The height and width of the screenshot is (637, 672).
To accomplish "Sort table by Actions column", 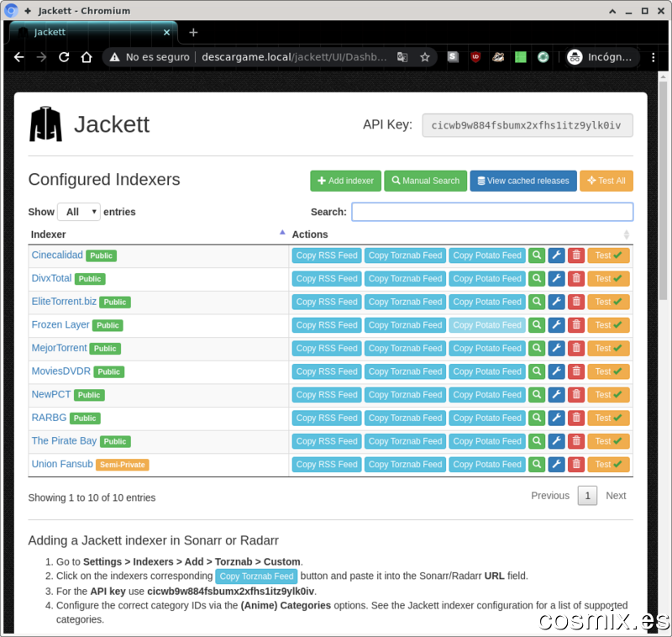I will [x=461, y=234].
